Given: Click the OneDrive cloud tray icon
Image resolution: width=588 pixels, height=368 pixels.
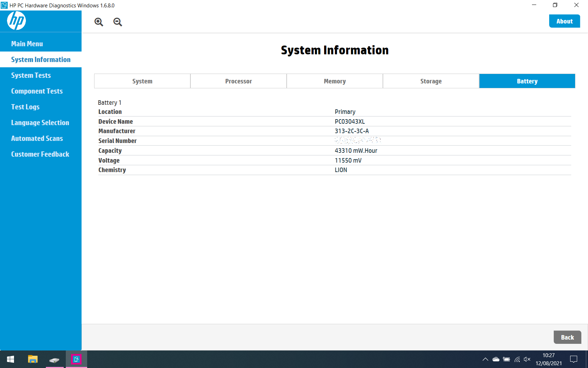Looking at the screenshot, I should 496,359.
